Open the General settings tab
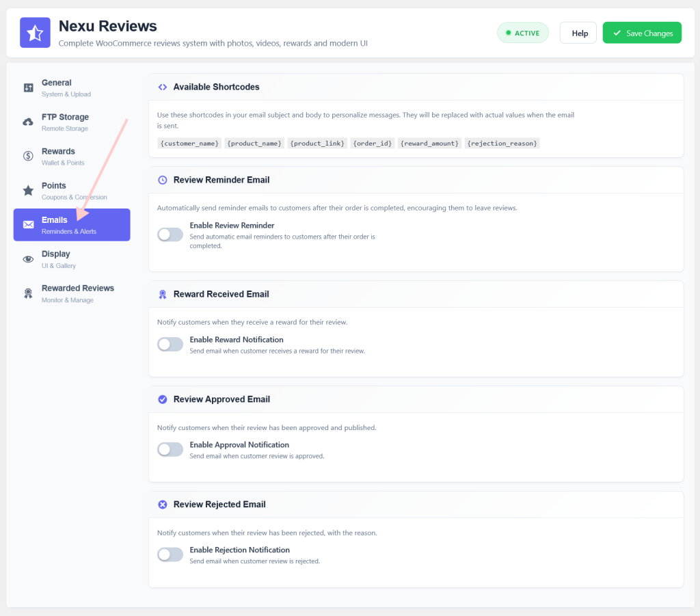Viewport: 700px width, 616px height. 72,88
